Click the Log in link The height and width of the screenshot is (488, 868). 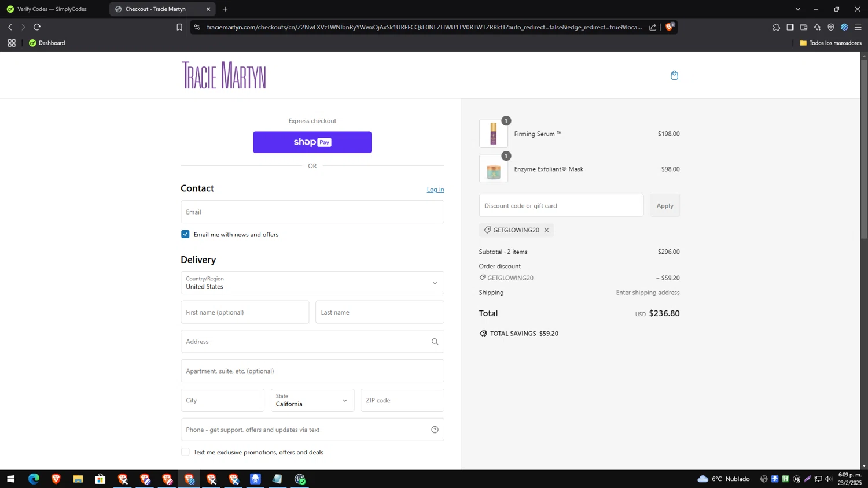(435, 190)
